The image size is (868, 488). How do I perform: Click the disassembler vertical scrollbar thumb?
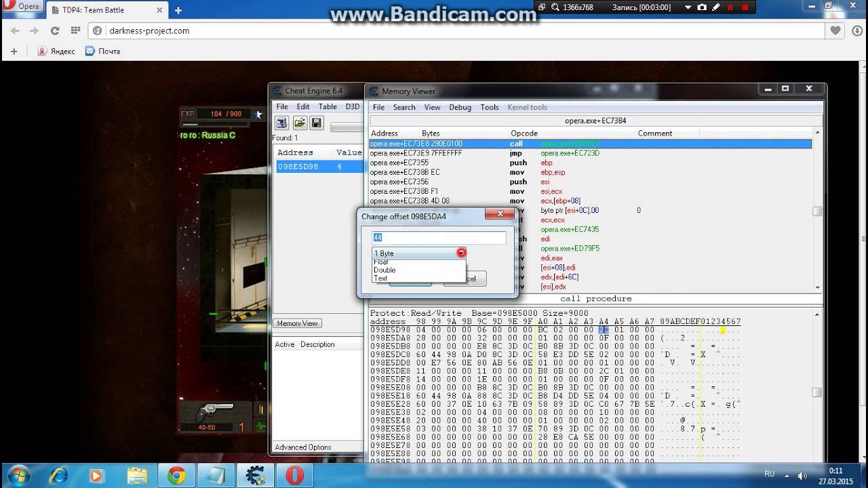pos(817,211)
